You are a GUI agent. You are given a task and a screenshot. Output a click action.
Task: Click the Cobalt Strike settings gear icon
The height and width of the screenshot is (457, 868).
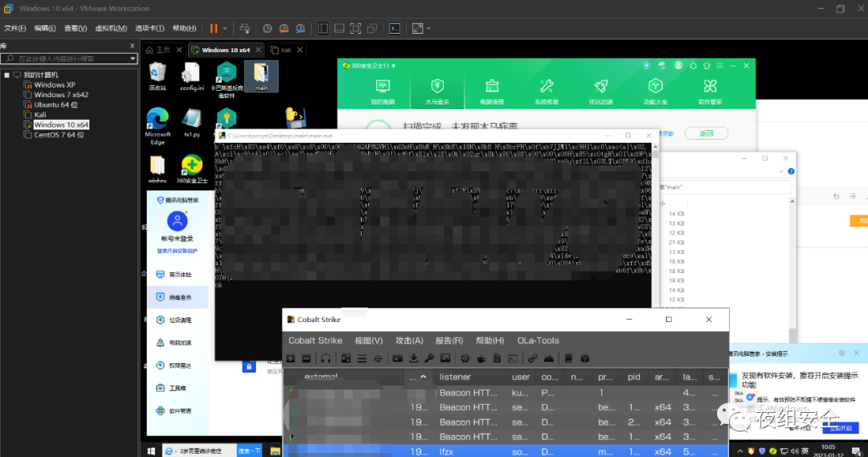tap(465, 358)
